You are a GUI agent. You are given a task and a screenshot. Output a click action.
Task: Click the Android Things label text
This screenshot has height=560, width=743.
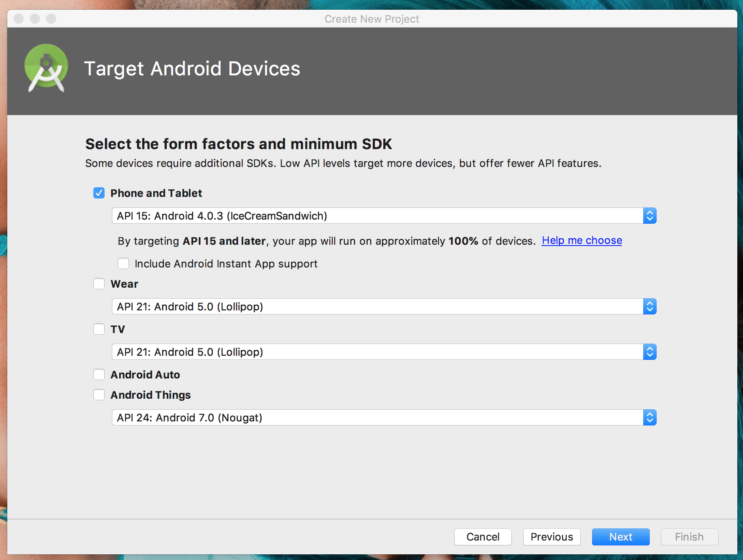click(x=151, y=395)
